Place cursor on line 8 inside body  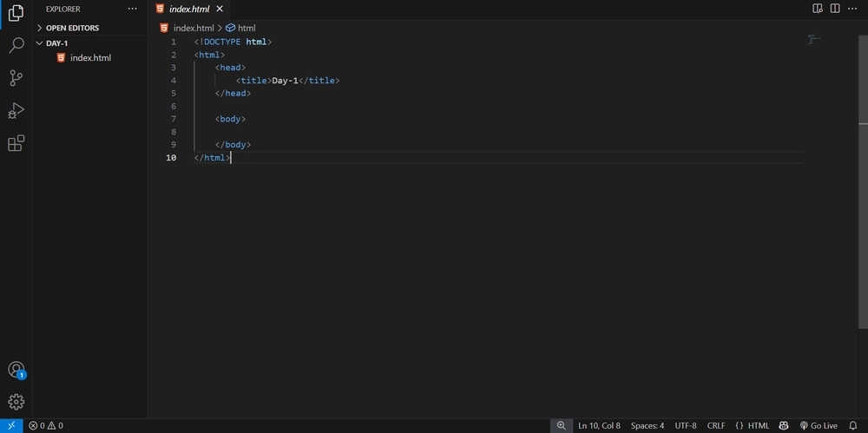point(498,132)
